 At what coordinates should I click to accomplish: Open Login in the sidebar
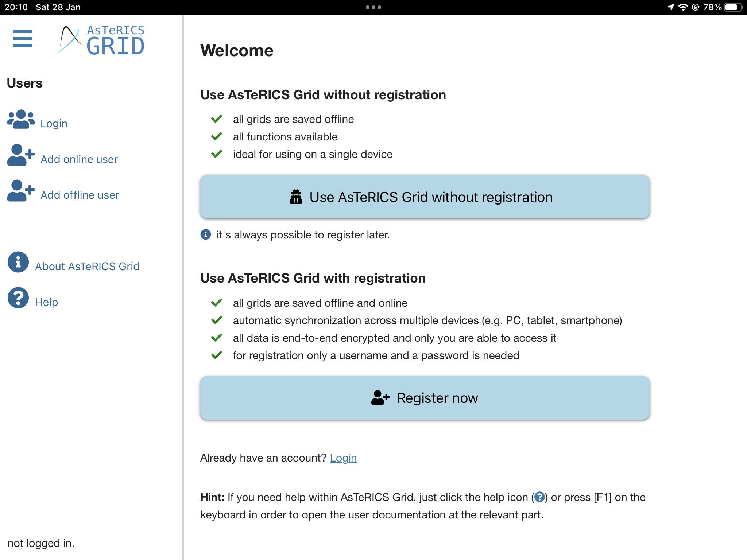click(x=54, y=124)
